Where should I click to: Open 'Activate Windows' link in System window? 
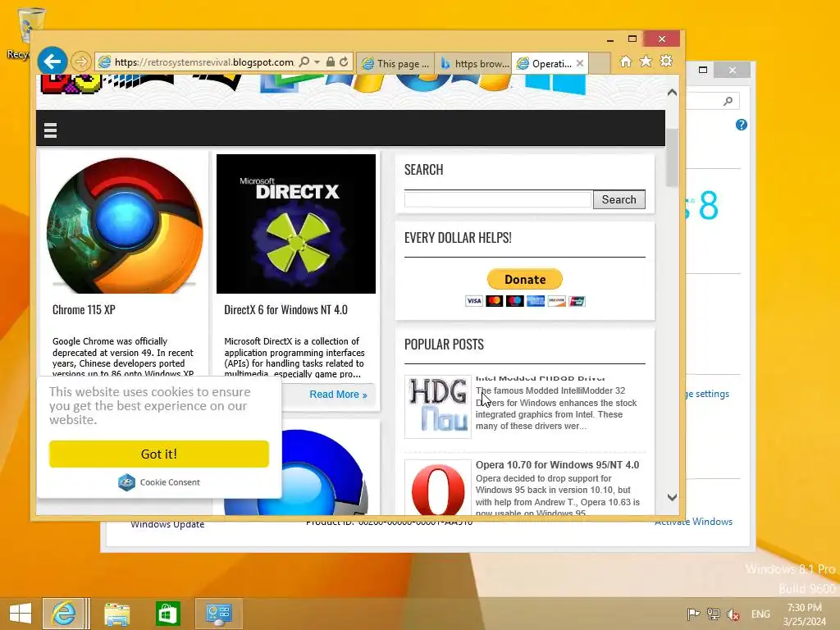click(693, 521)
